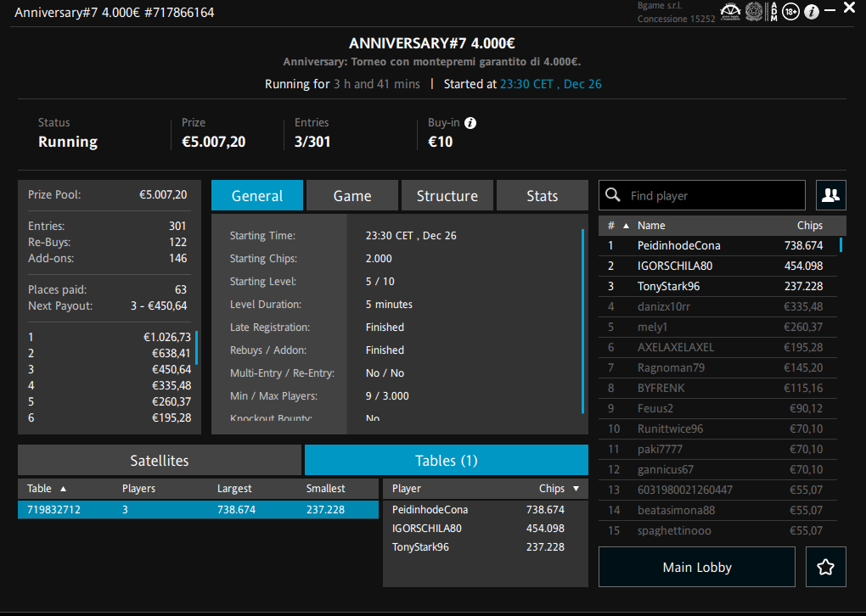Click the Player column header

(x=407, y=489)
